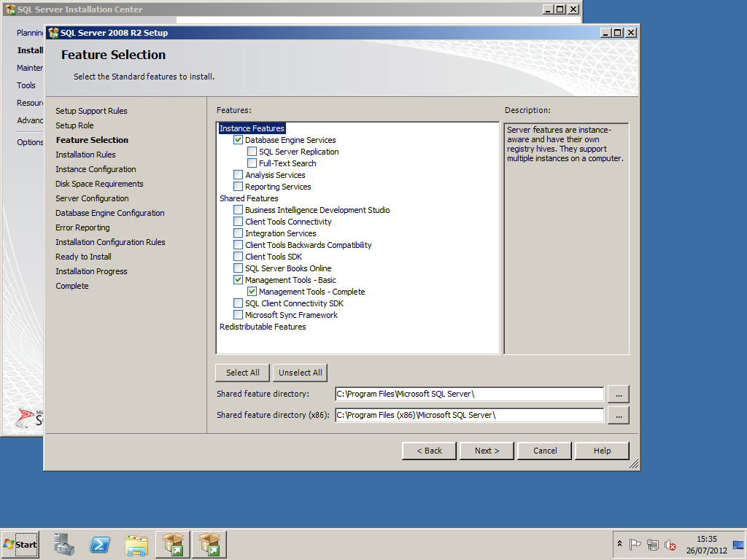Show hidden tray icons arrow
Image resolution: width=747 pixels, height=560 pixels.
coord(619,544)
